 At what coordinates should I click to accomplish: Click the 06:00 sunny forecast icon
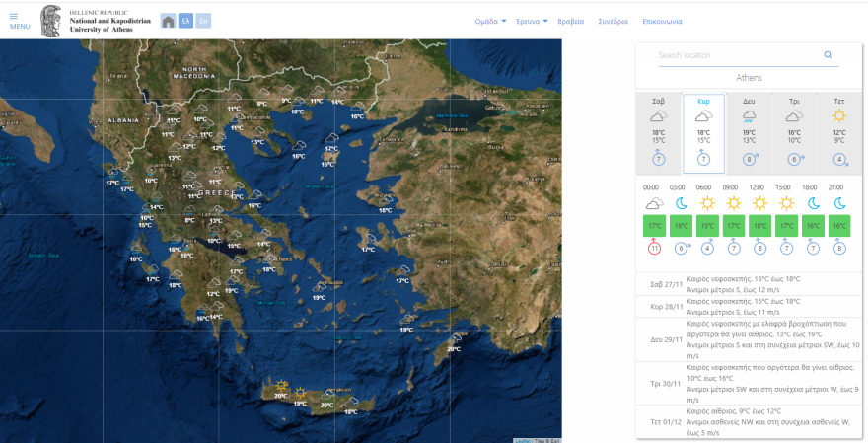(x=706, y=204)
